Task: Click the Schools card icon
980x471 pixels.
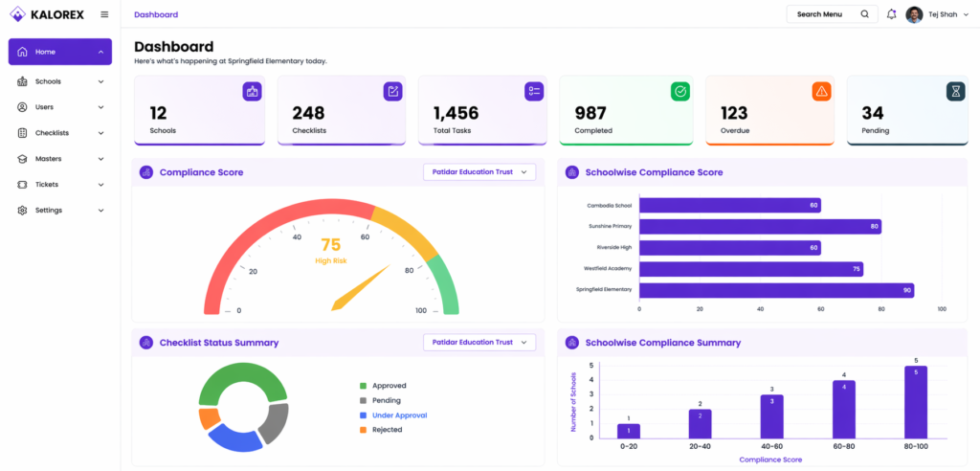Action: [252, 91]
